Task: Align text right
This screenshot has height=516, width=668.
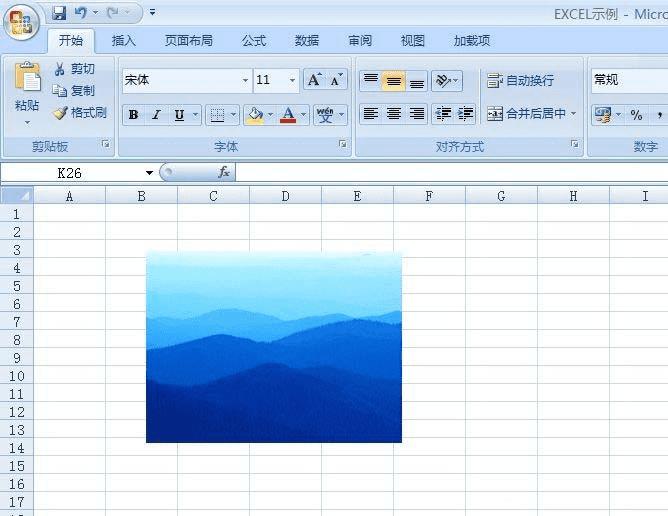Action: click(x=417, y=114)
